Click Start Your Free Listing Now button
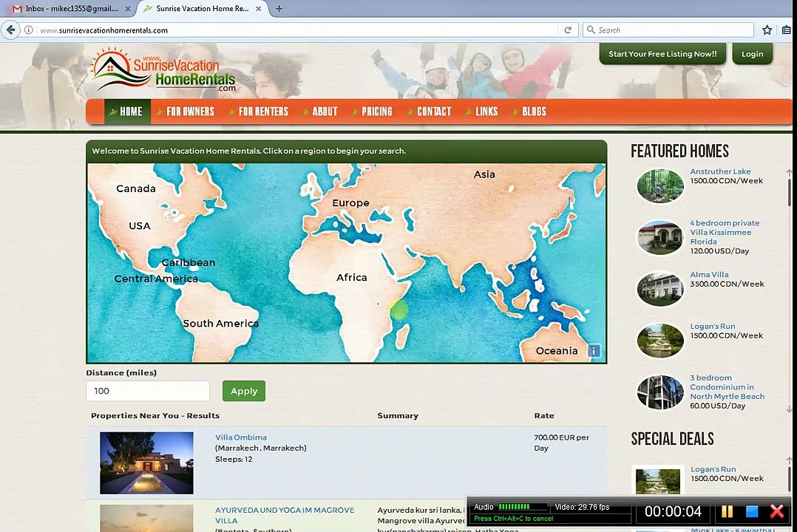Viewport: 797px width, 532px height. point(662,54)
